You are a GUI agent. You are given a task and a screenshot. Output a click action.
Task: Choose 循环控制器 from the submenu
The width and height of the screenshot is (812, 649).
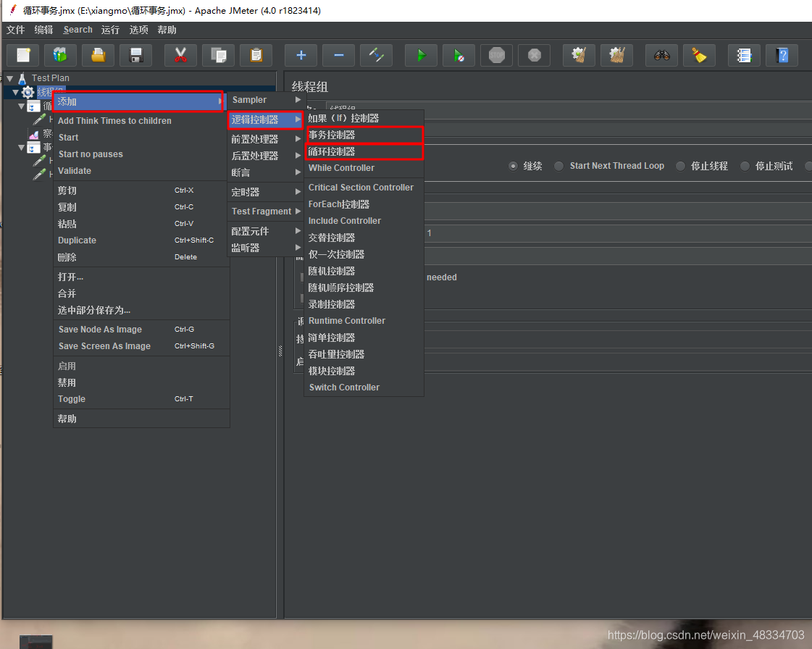pos(364,152)
